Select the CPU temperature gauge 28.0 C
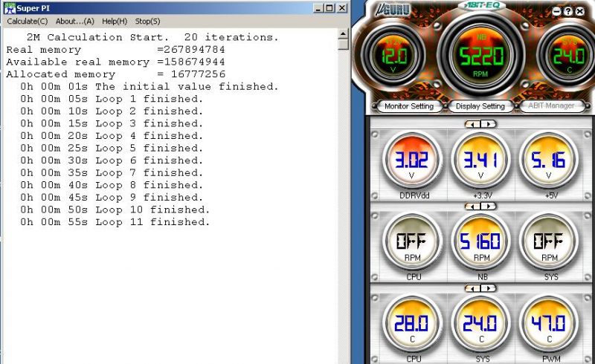 412,324
